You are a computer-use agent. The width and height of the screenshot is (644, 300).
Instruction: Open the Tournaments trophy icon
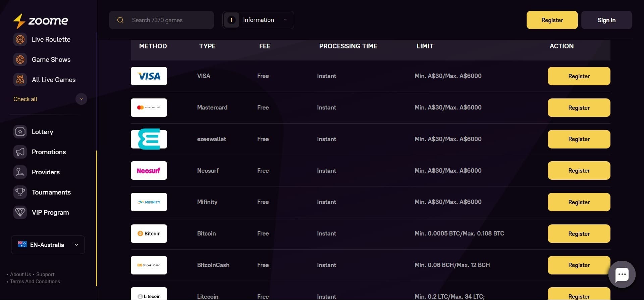tap(20, 192)
